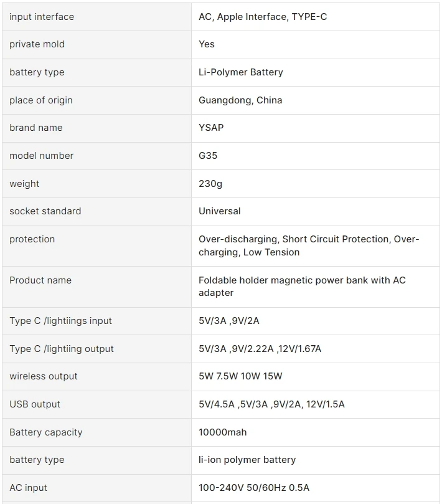Select the 'Li-Polymer Battery' value cell
Screen dimensions: 442x504
tap(240, 72)
